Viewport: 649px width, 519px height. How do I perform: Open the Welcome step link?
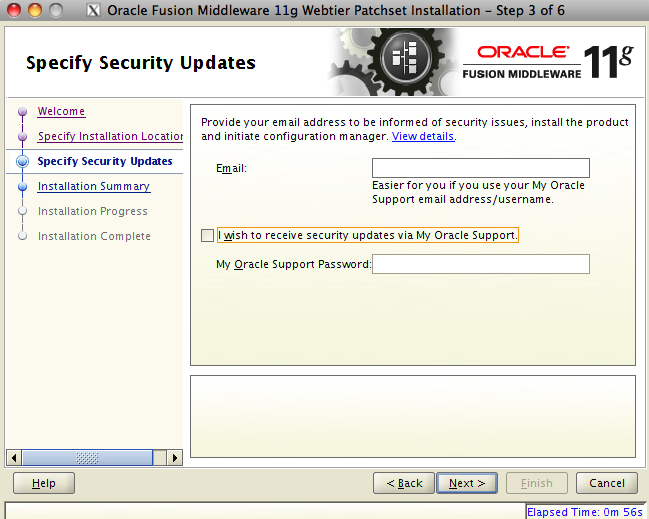click(61, 111)
